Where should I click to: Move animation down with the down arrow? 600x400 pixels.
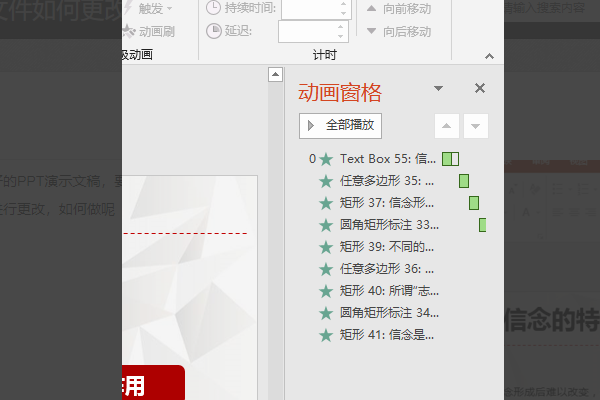[x=475, y=126]
